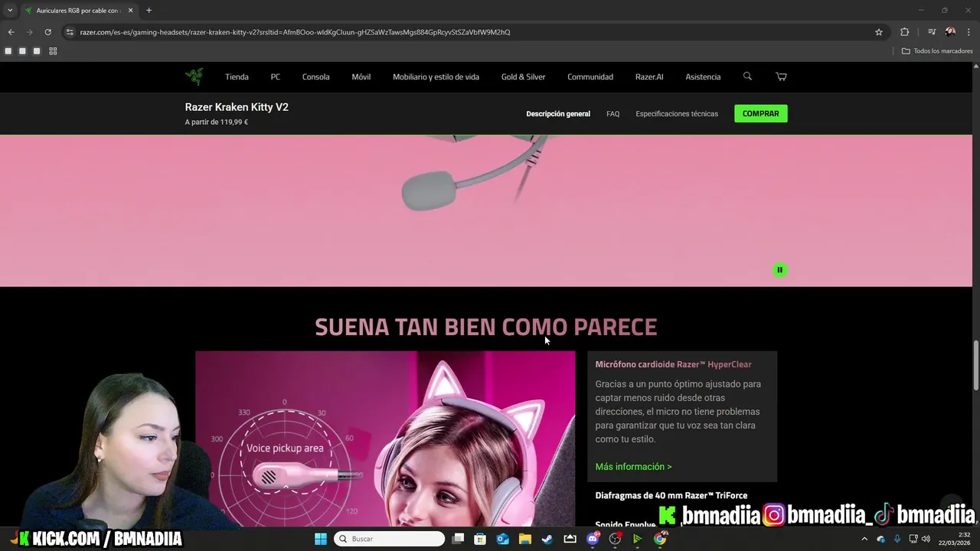Image resolution: width=980 pixels, height=551 pixels.
Task: Open Outlook from taskbar
Action: click(502, 539)
